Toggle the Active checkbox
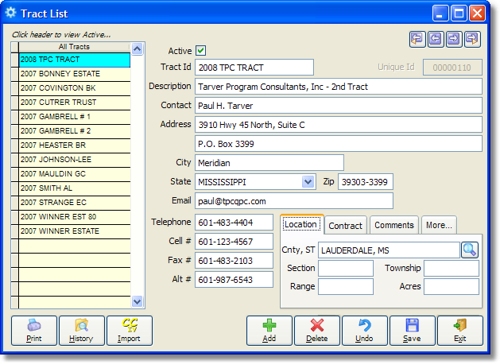This screenshot has height=364, width=500. tap(201, 51)
